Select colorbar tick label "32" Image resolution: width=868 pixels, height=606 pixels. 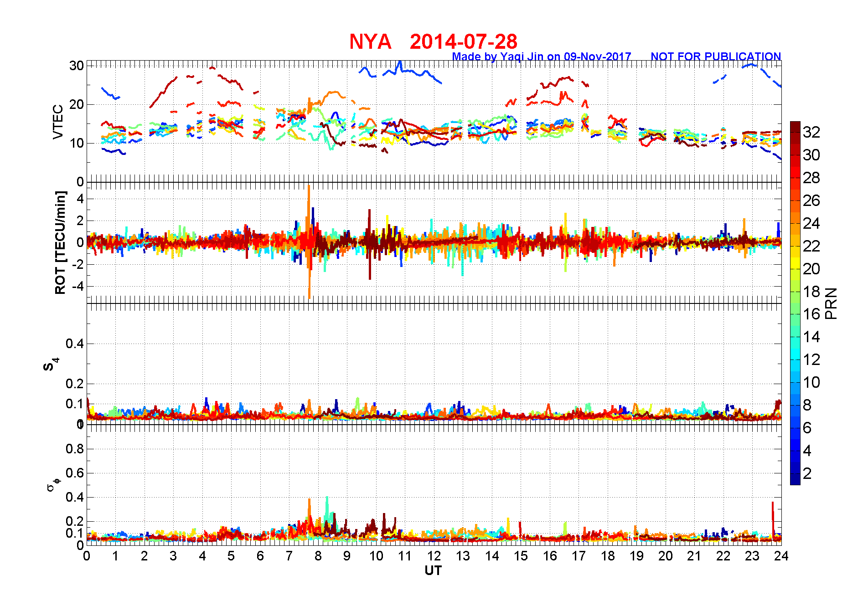pos(811,132)
